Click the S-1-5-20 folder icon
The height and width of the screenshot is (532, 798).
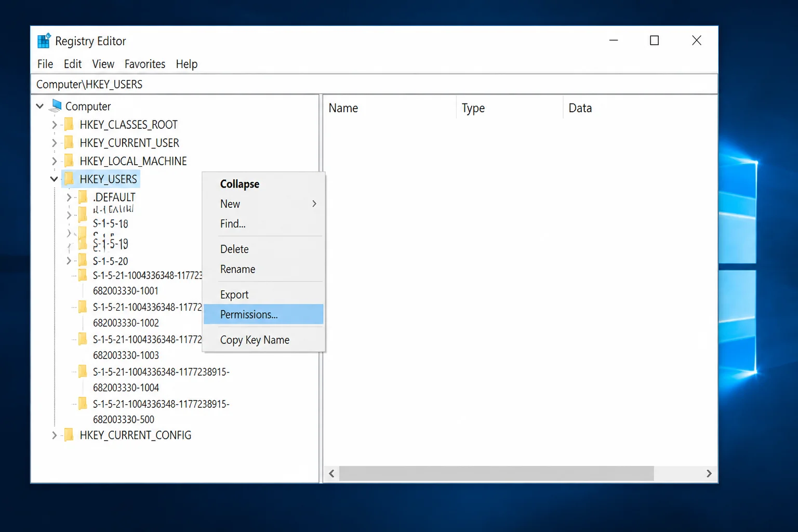tap(83, 261)
